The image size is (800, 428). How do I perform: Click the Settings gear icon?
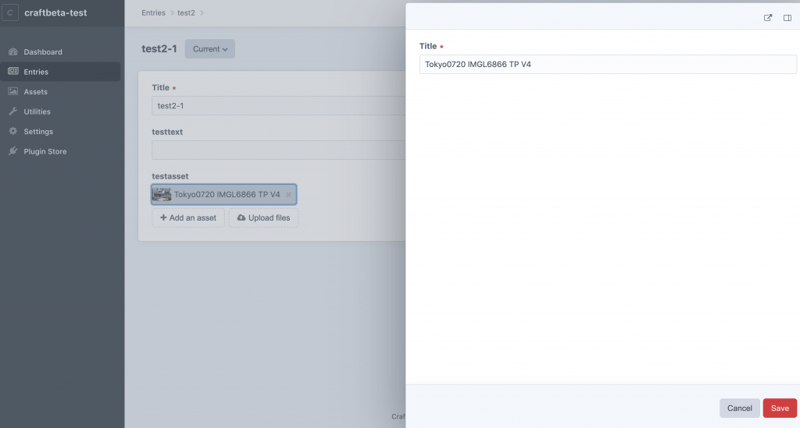coord(13,132)
